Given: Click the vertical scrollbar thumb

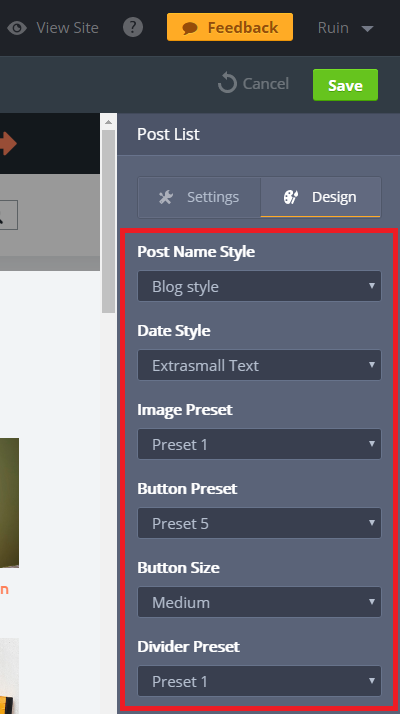Looking at the screenshot, I should (x=108, y=221).
